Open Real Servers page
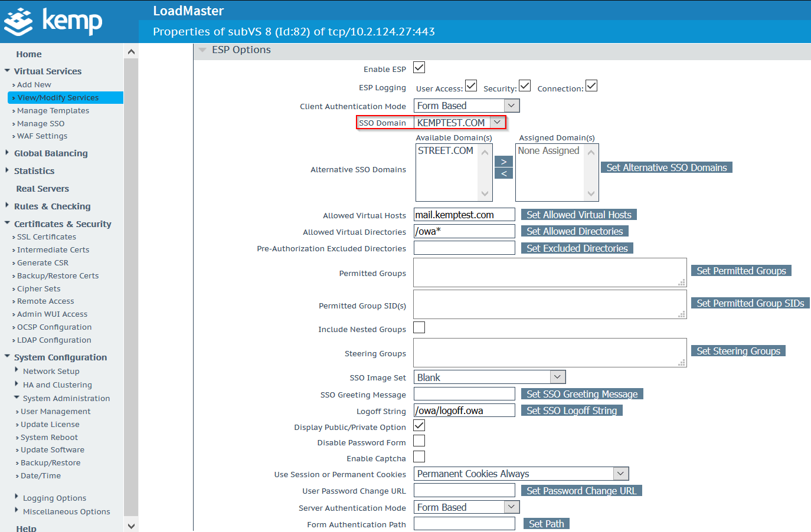Screen dimensions: 811x532 click(42, 189)
